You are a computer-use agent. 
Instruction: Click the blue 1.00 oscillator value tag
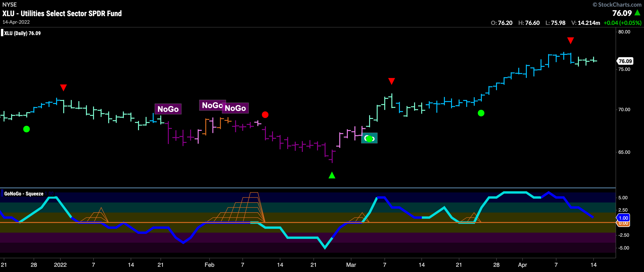point(623,218)
